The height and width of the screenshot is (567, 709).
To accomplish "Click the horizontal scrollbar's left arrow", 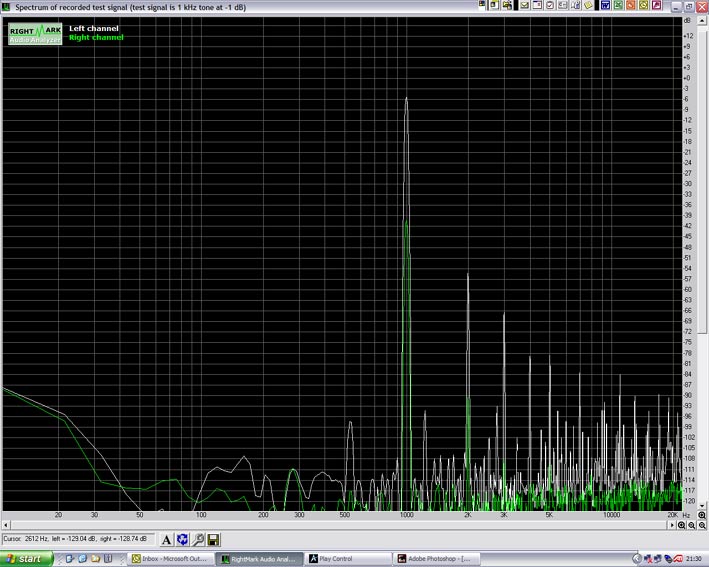I will pyautogui.click(x=6, y=525).
